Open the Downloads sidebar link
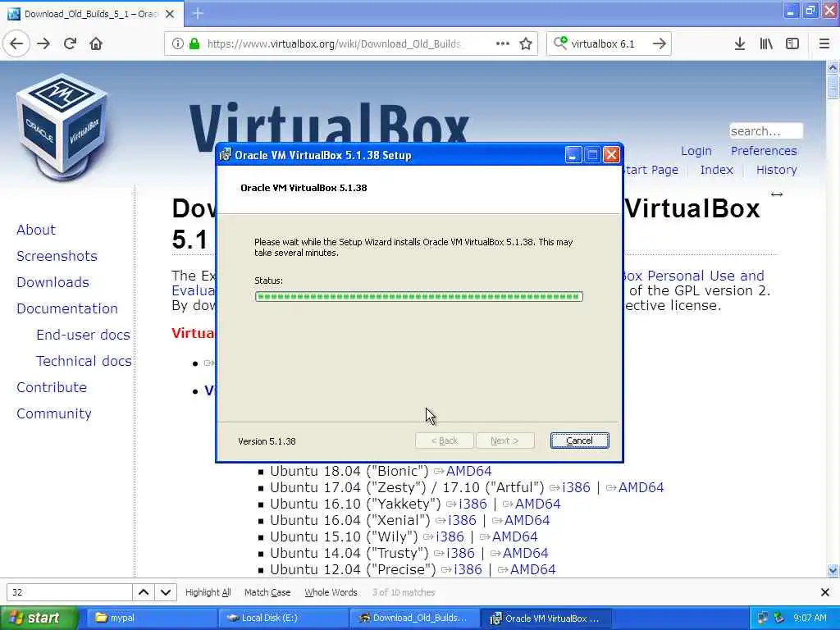The height and width of the screenshot is (630, 840). coord(52,282)
